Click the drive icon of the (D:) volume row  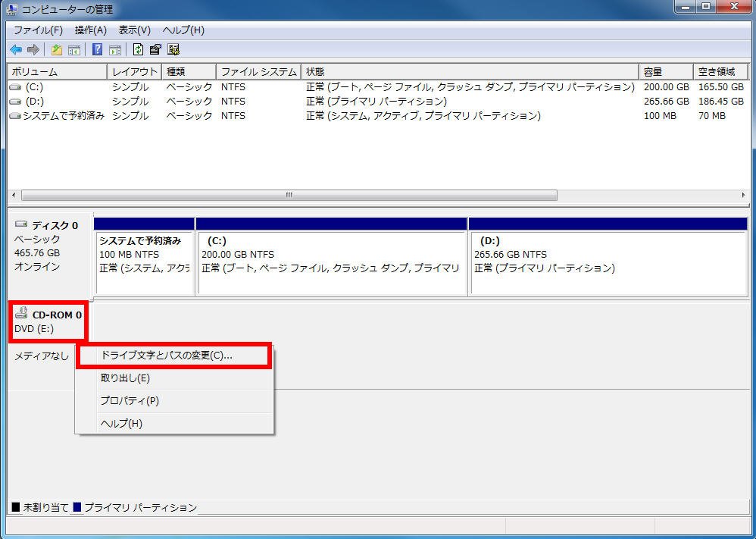coord(16,102)
